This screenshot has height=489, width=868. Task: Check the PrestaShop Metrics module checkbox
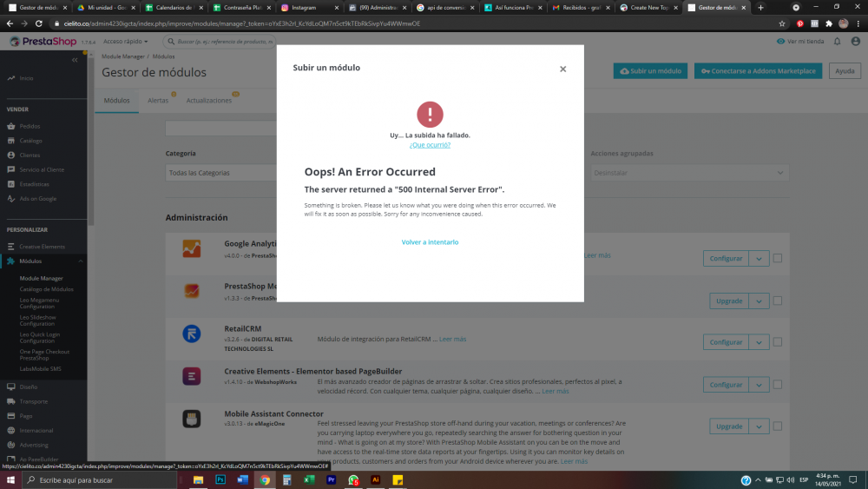777,301
